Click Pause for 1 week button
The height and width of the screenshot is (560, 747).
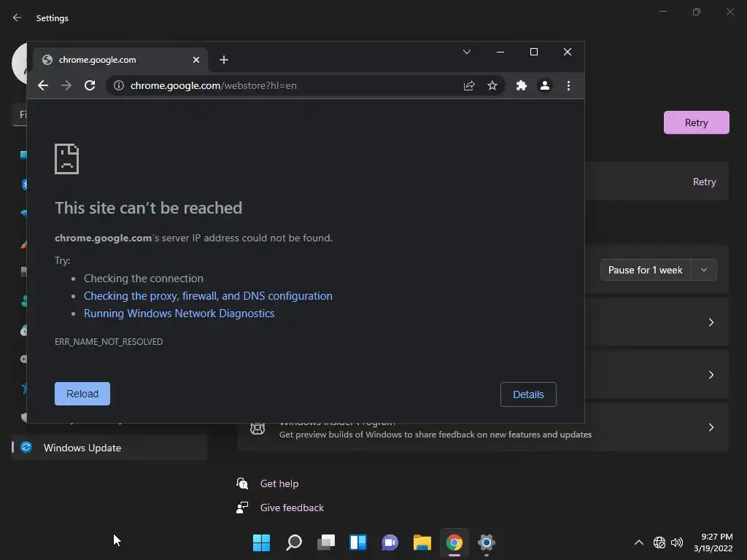(x=646, y=270)
